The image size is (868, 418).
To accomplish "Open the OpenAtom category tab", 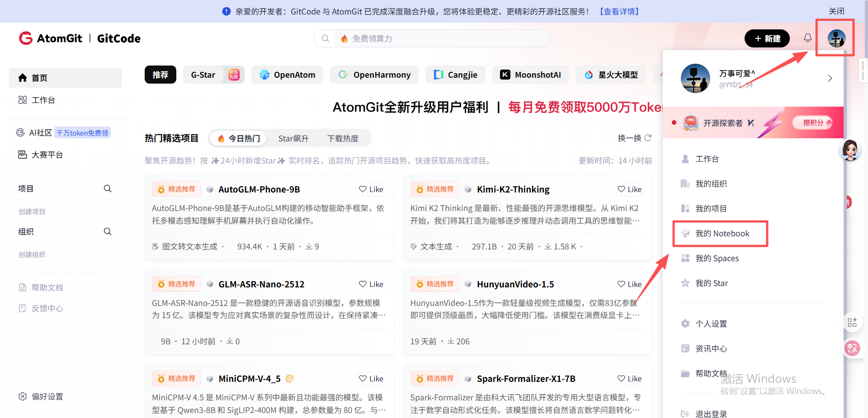I will [288, 75].
